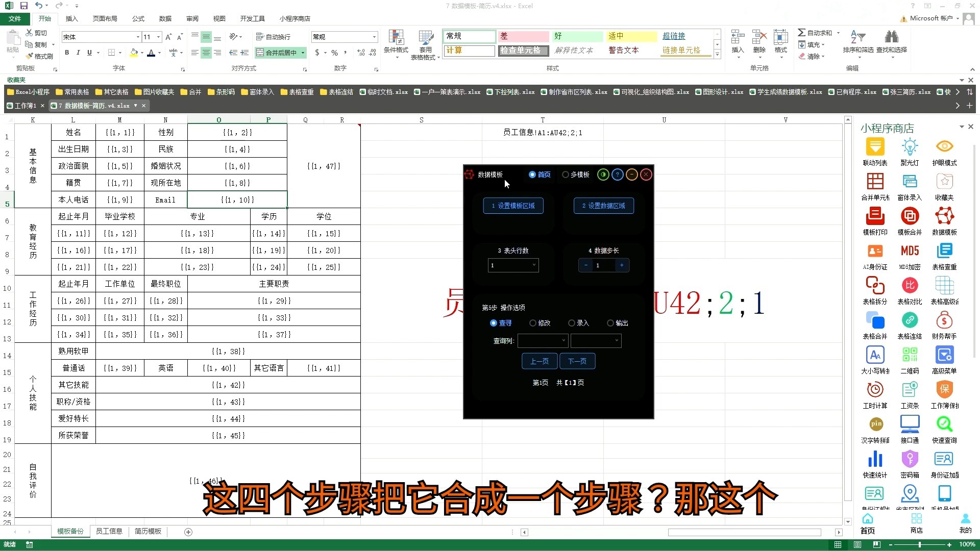Open the 开发工具 ribbon tab
Image resolution: width=980 pixels, height=551 pixels.
252,18
